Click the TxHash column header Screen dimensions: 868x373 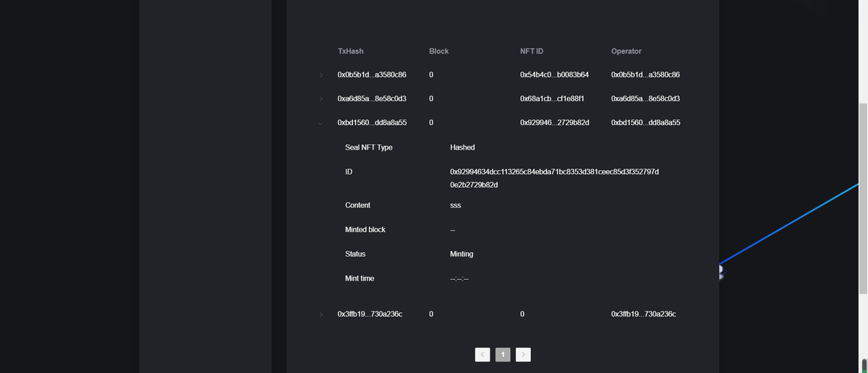point(351,51)
